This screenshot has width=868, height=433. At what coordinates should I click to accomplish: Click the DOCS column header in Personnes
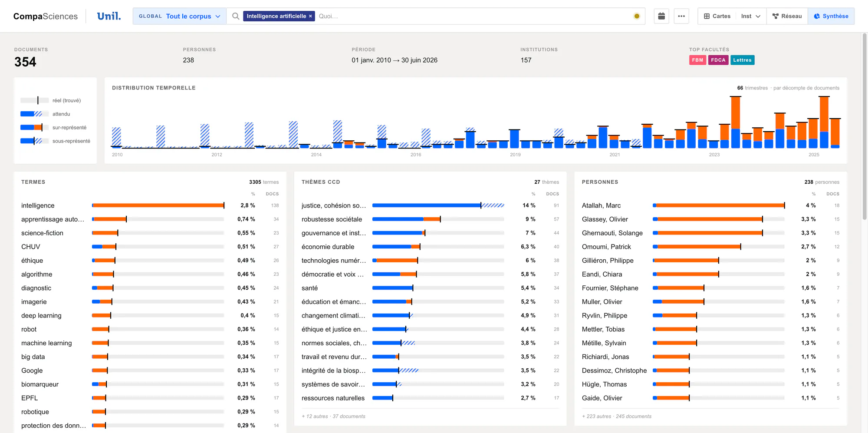pyautogui.click(x=832, y=194)
